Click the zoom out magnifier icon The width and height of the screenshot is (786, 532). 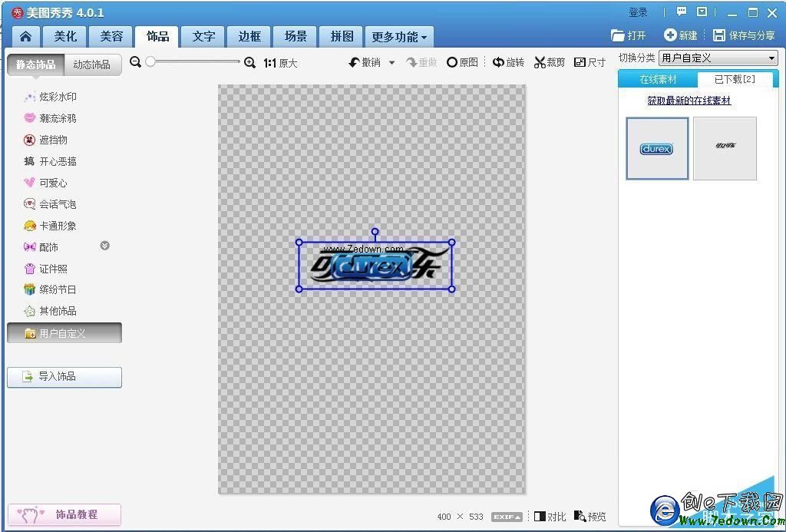[x=135, y=62]
